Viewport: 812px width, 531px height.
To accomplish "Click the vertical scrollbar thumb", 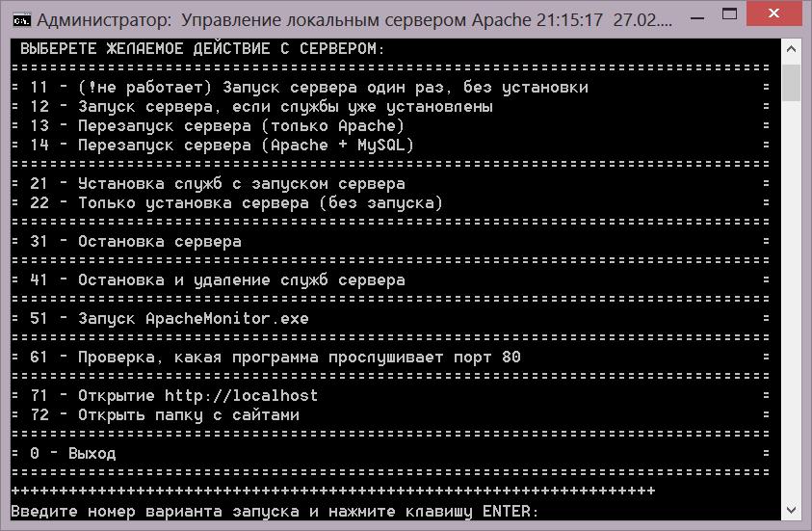I will (791, 83).
